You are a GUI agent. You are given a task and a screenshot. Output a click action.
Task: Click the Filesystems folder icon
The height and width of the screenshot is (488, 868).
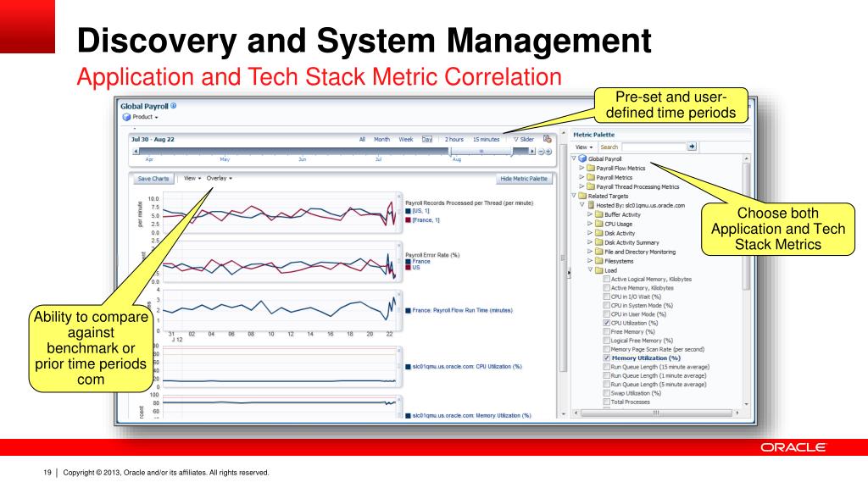(599, 261)
